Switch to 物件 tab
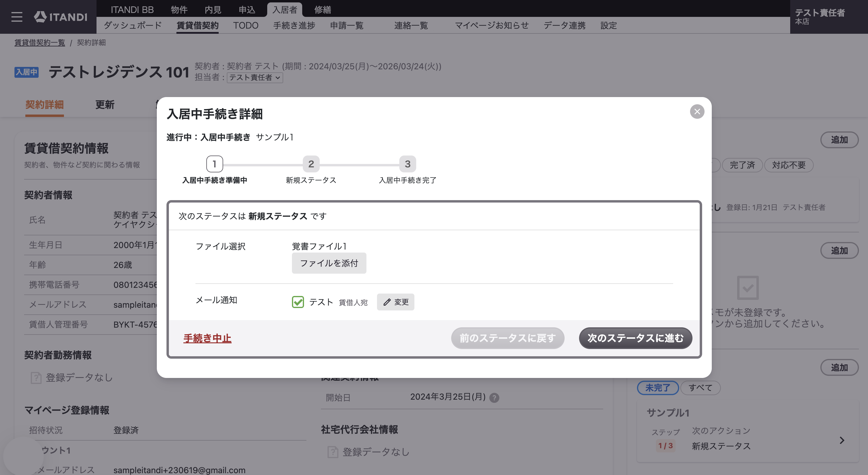Image resolution: width=868 pixels, height=475 pixels. [179, 10]
